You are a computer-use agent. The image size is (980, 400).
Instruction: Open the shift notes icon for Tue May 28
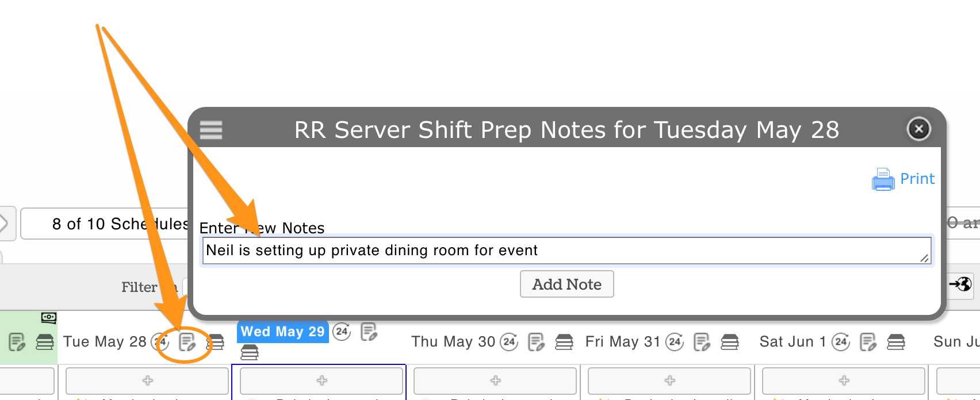(187, 342)
